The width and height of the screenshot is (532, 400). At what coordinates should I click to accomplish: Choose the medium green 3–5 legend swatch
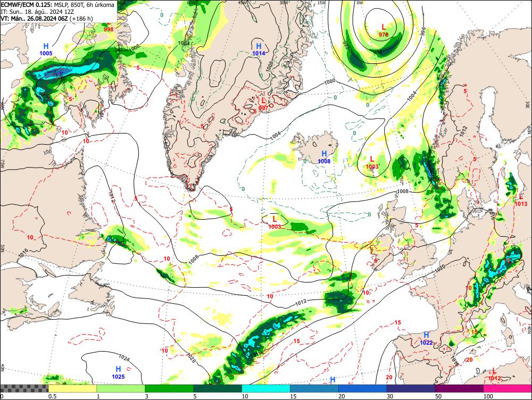(x=169, y=388)
